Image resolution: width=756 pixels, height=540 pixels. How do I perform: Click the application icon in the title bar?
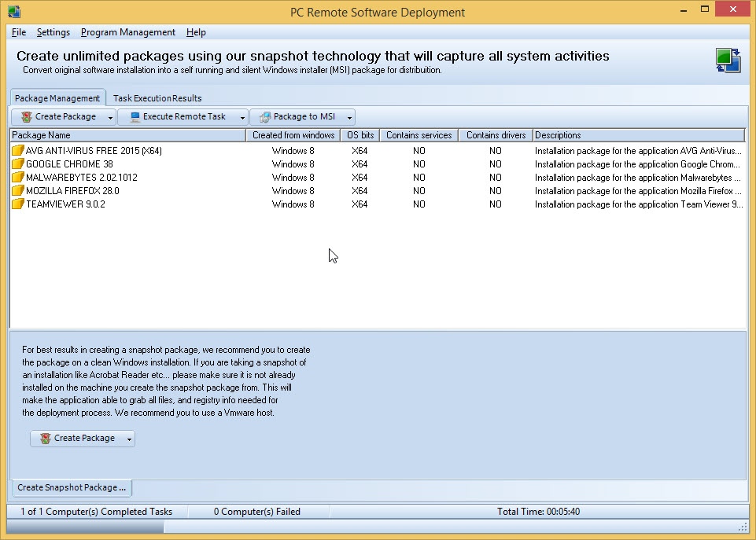click(x=12, y=11)
